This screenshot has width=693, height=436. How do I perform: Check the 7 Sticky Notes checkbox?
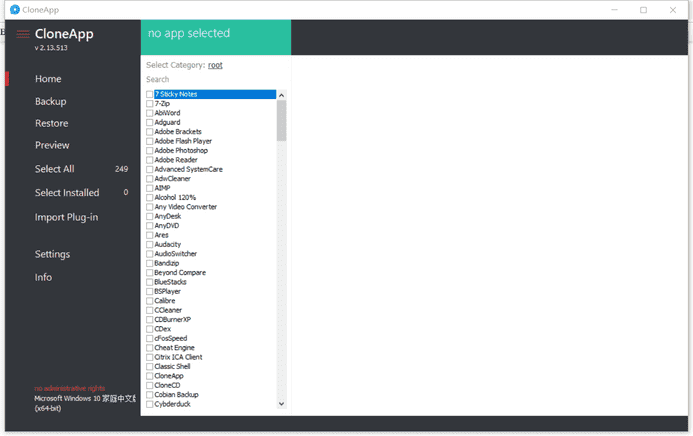[x=149, y=95]
